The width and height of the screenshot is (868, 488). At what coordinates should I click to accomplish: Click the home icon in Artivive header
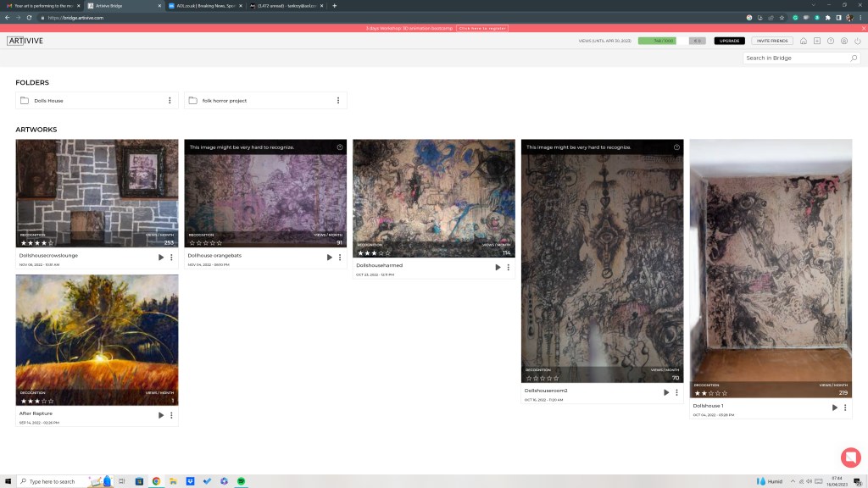tap(803, 41)
